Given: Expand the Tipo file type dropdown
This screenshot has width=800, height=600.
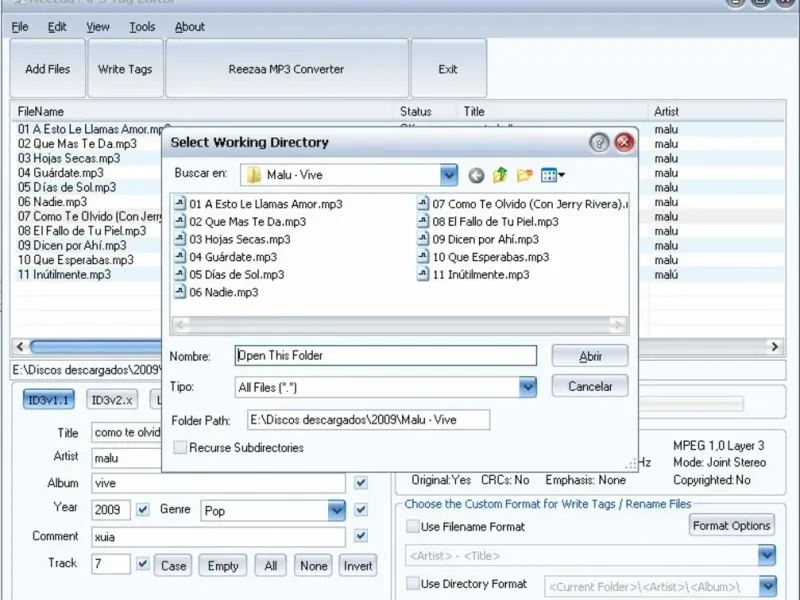Looking at the screenshot, I should [528, 387].
